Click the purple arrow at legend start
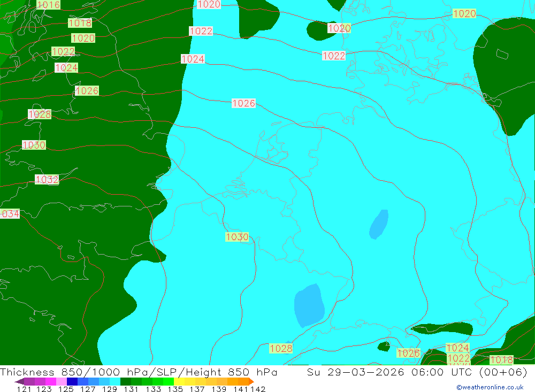535x392 pixels. coord(19,381)
